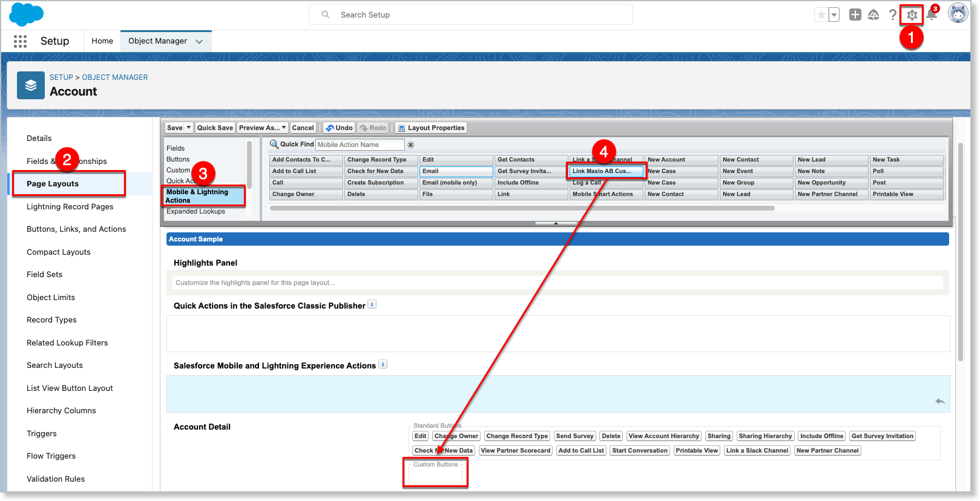Expand the Object Manager tab chevron

click(199, 41)
